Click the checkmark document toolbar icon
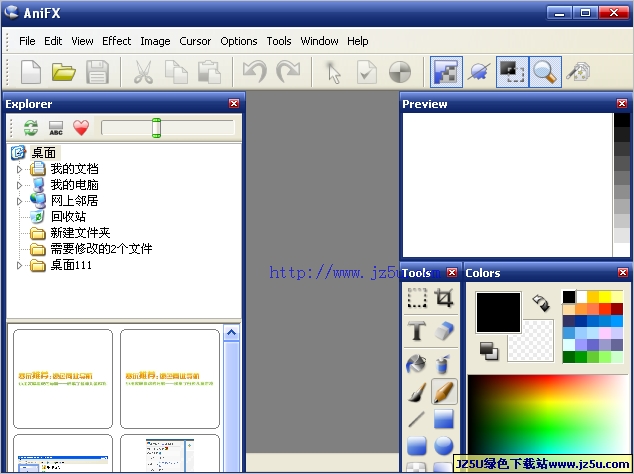Image resolution: width=634 pixels, height=474 pixels. [x=367, y=72]
